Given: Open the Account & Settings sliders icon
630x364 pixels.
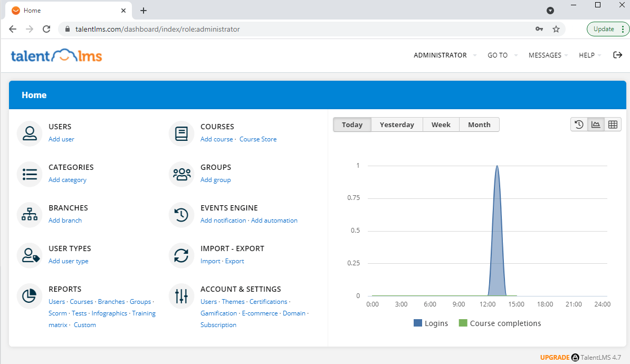Looking at the screenshot, I should [x=181, y=296].
